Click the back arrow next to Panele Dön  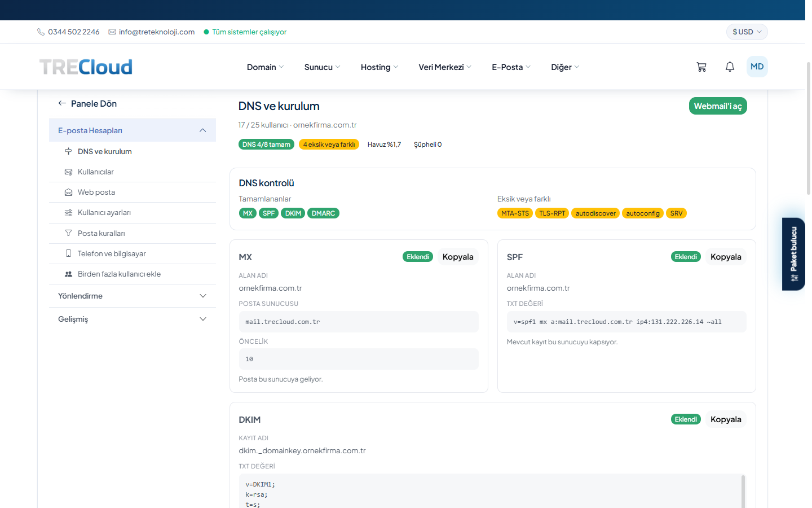click(62, 103)
